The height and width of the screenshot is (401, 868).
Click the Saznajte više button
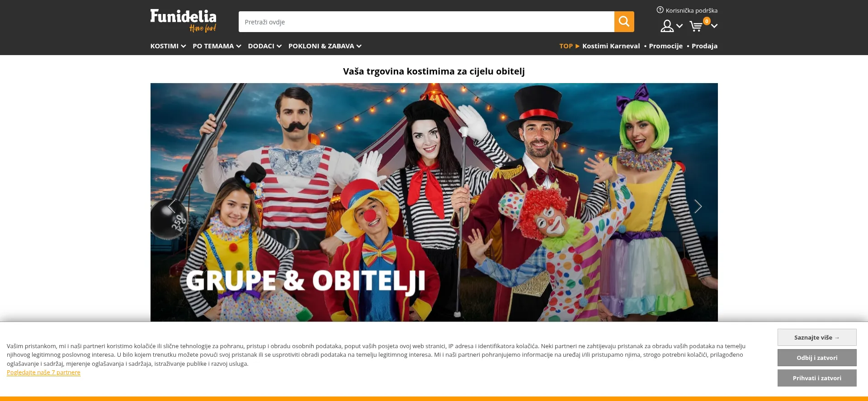tap(816, 337)
